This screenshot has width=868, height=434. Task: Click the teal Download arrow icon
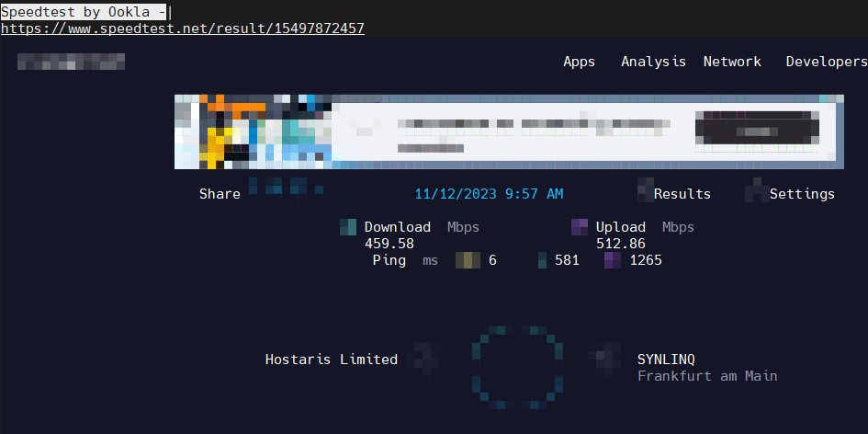(348, 227)
